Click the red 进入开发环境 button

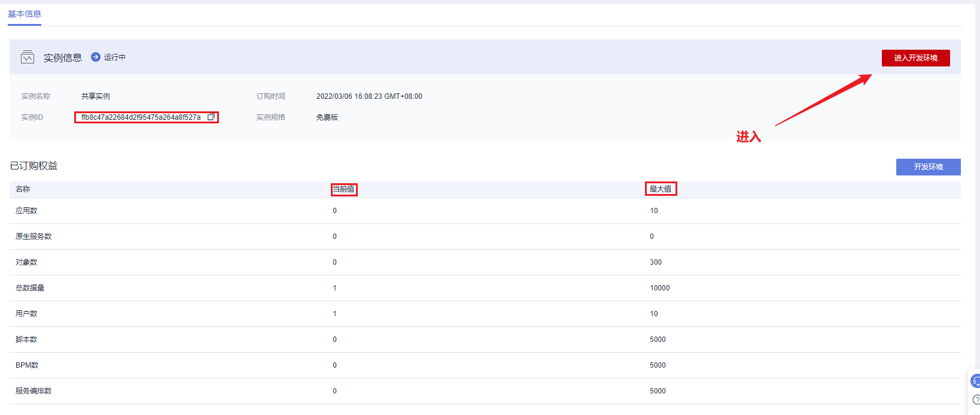[915, 58]
